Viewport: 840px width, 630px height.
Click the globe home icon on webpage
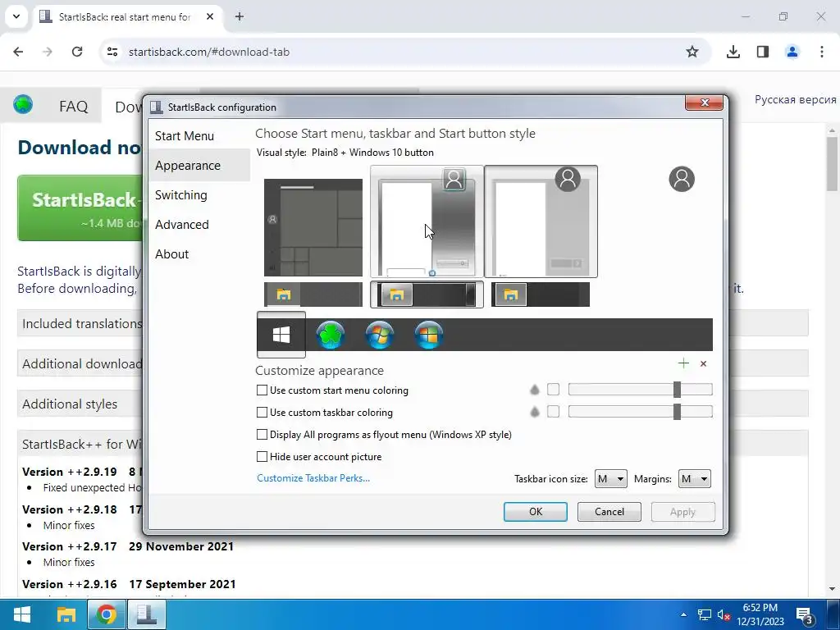23,104
